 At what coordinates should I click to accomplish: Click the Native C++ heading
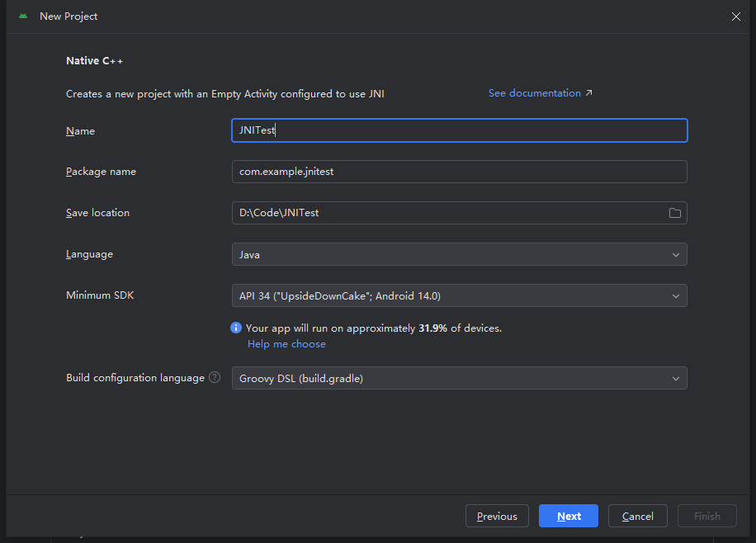click(94, 61)
